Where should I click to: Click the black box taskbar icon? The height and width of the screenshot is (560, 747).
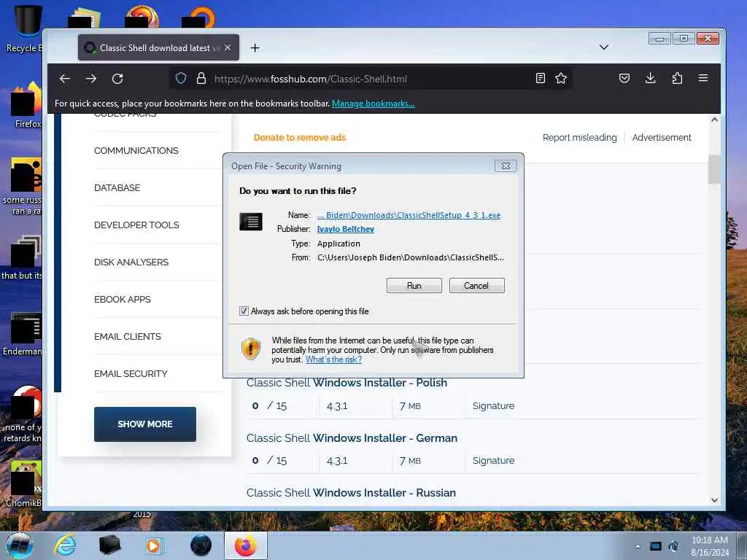(109, 545)
